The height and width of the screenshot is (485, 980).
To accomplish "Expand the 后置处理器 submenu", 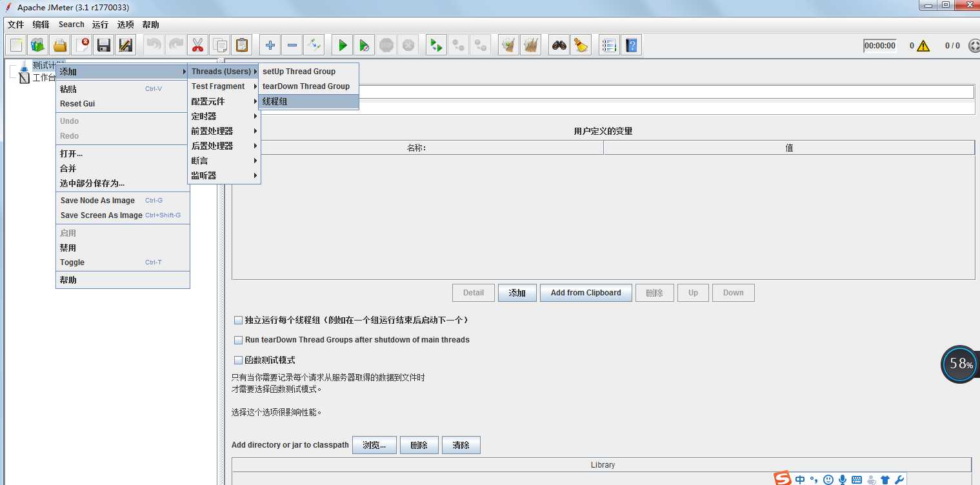I will click(224, 146).
